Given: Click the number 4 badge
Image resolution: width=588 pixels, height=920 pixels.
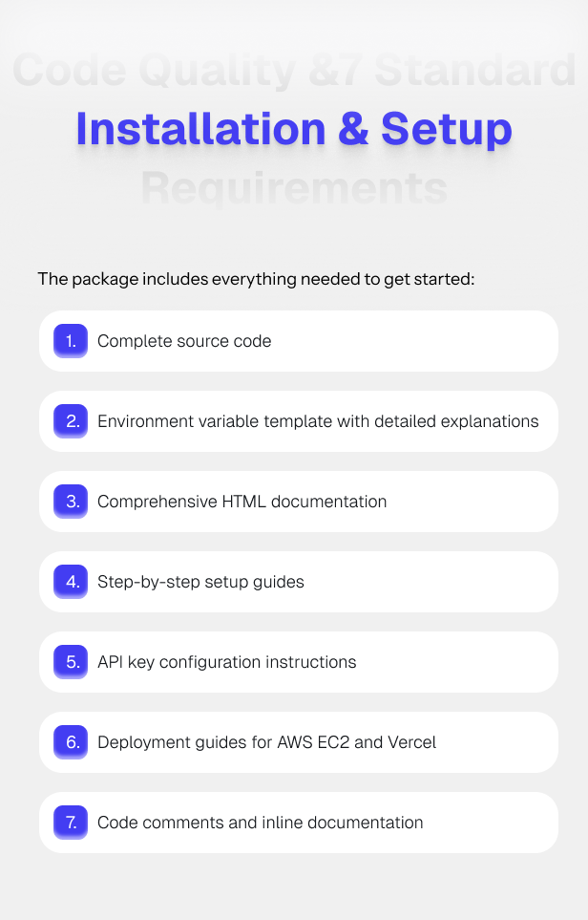Looking at the screenshot, I should click(x=71, y=582).
